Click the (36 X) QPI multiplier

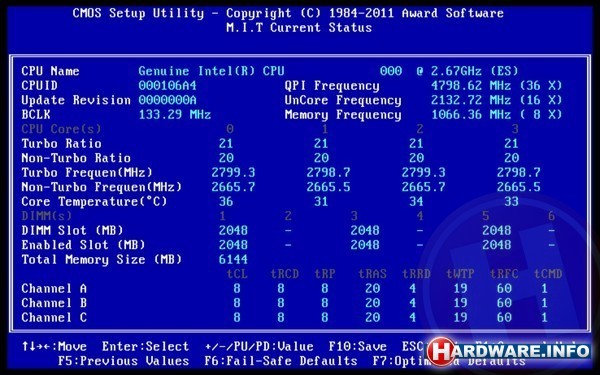(x=541, y=86)
